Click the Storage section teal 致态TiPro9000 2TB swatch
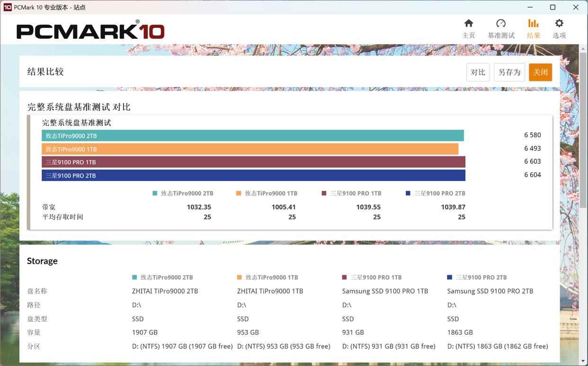 click(134, 277)
